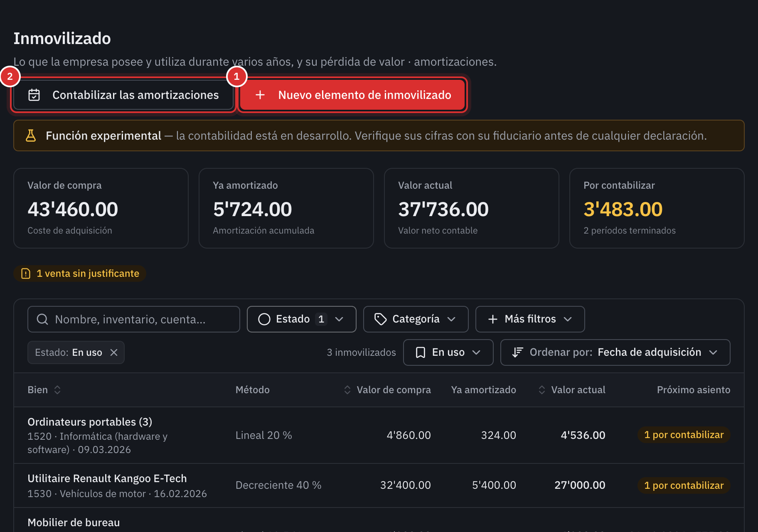758x532 pixels.
Task: Click the 32'400.00 purchase value cell
Action: click(x=406, y=485)
